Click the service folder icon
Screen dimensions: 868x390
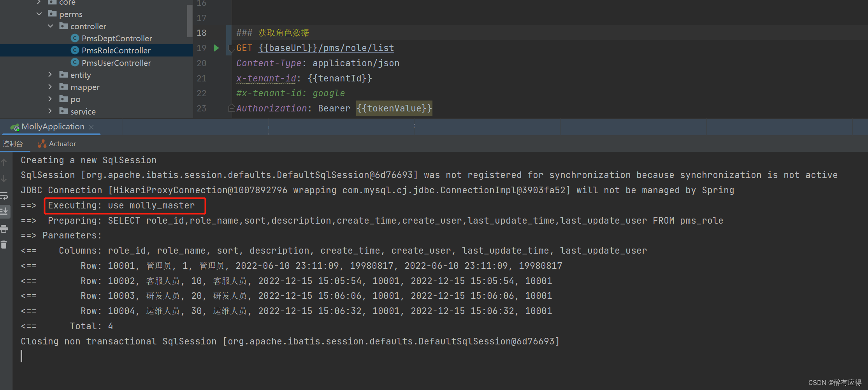click(x=64, y=111)
